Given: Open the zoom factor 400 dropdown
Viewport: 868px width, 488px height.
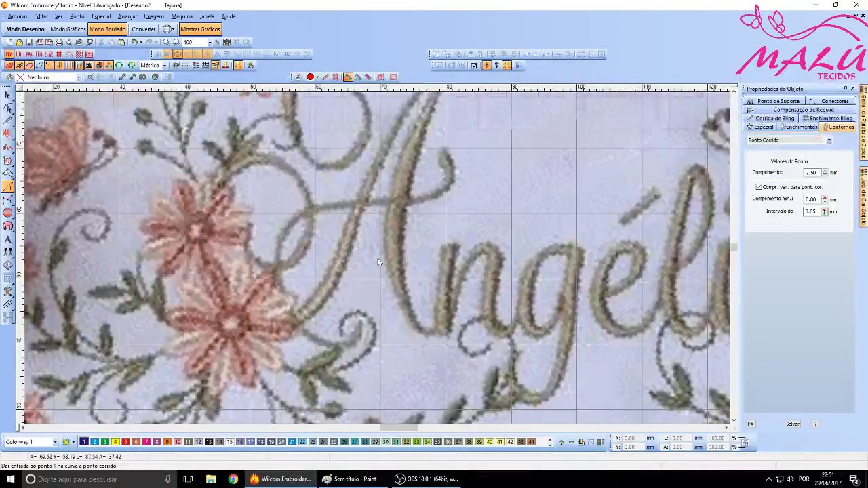Looking at the screenshot, I should point(210,42).
